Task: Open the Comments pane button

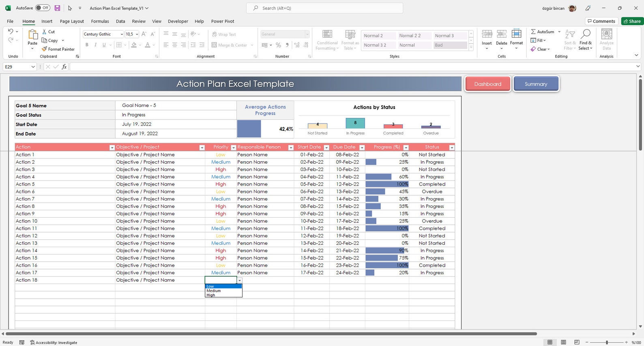Action: [x=601, y=21]
